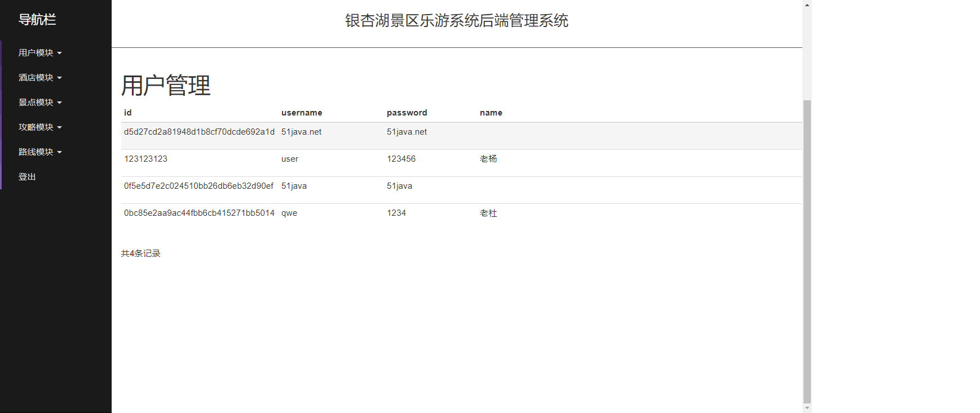Click the scrollbar down arrow
This screenshot has height=413, width=980.
(807, 408)
